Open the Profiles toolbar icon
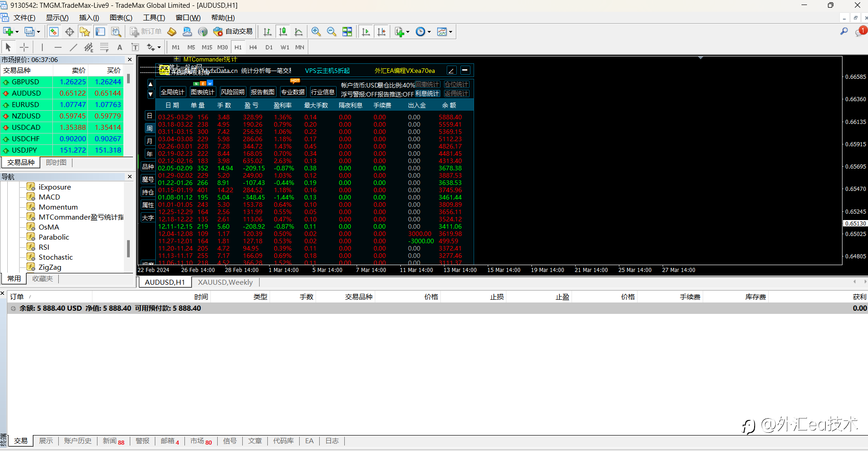Image resolution: width=868 pixels, height=451 pixels. coord(29,31)
